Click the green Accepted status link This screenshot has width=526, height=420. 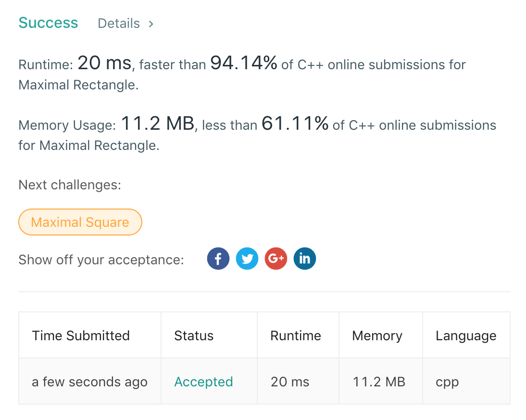point(203,382)
